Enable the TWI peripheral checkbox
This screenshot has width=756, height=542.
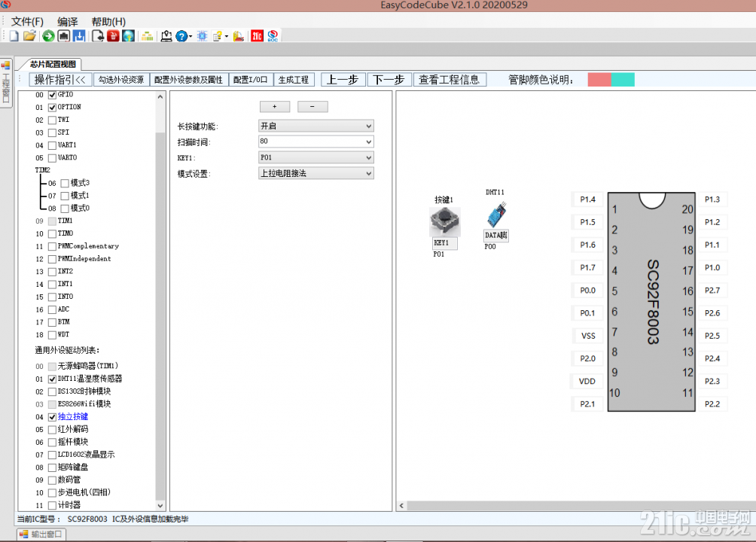pyautogui.click(x=52, y=120)
